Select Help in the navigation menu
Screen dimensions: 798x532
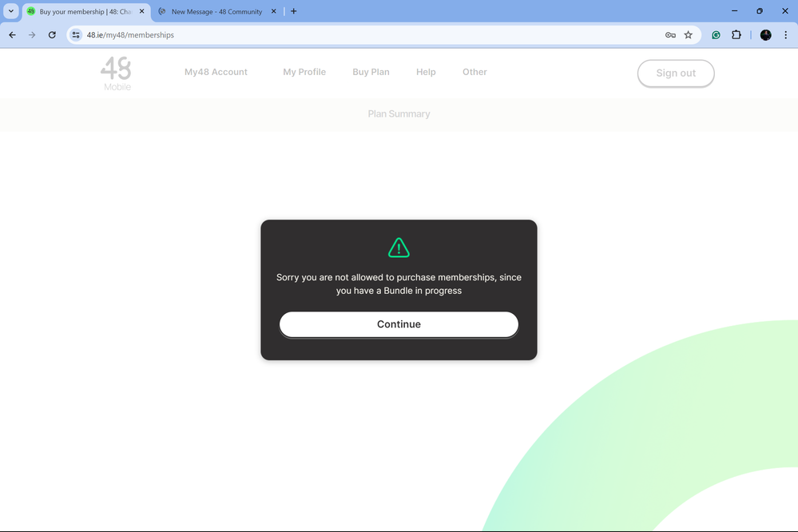[x=426, y=72]
